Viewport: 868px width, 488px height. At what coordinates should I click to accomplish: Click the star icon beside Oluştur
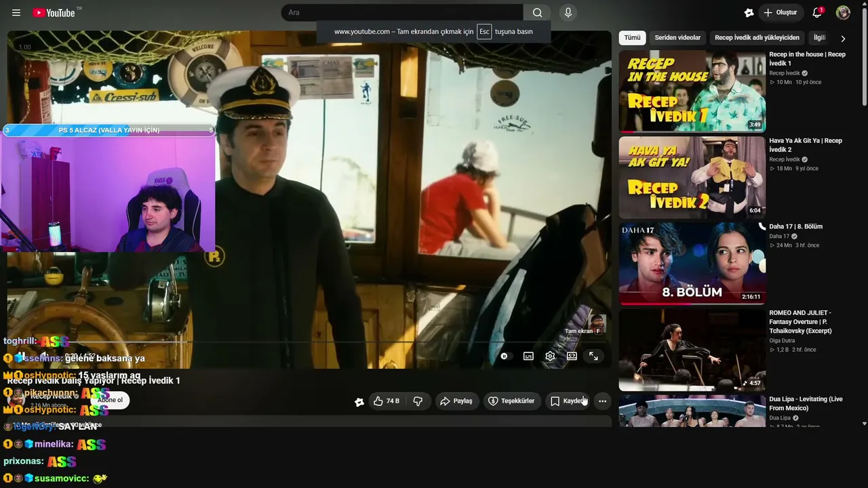pyautogui.click(x=749, y=13)
